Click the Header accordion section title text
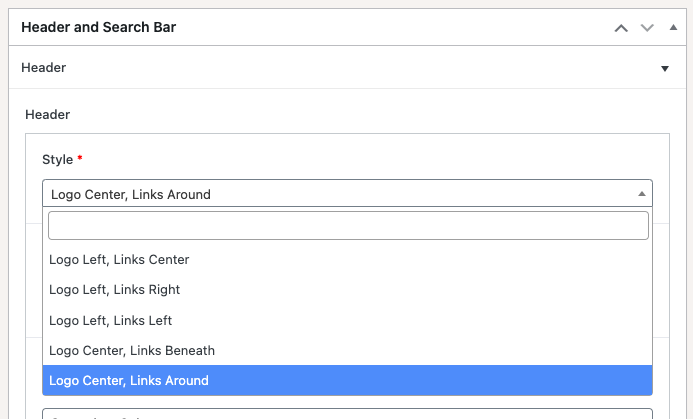Viewport: 693px width, 419px height. (43, 68)
